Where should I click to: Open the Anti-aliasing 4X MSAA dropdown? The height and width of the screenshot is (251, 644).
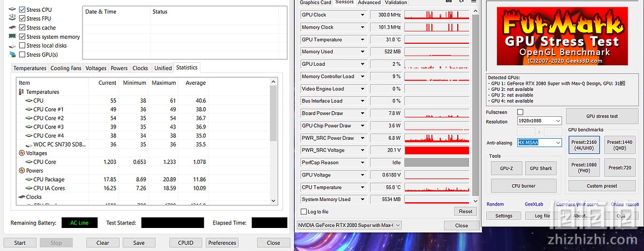pos(540,143)
